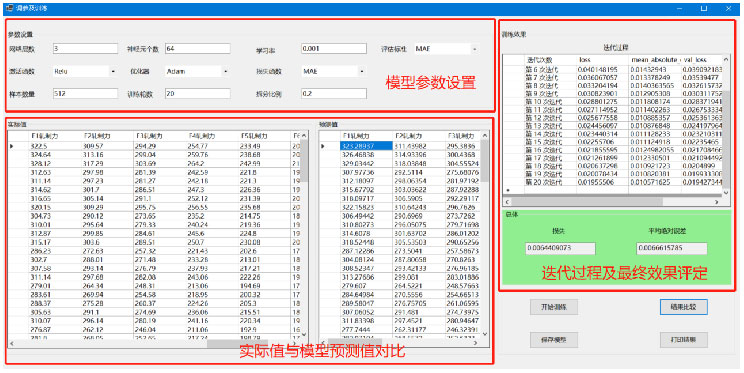Click the 保存模型 button
The height and width of the screenshot is (373, 744).
click(554, 340)
